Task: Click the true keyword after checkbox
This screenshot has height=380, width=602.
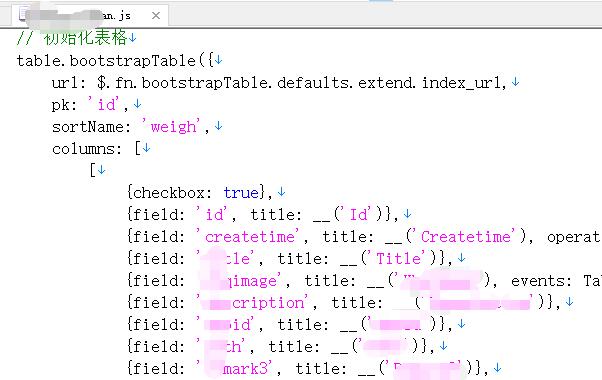Action: 241,193
